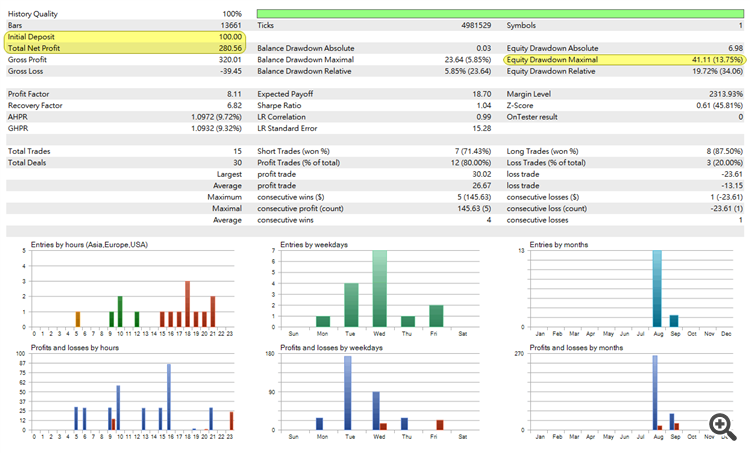Click Expected Payoff value 18.70

pos(482,94)
